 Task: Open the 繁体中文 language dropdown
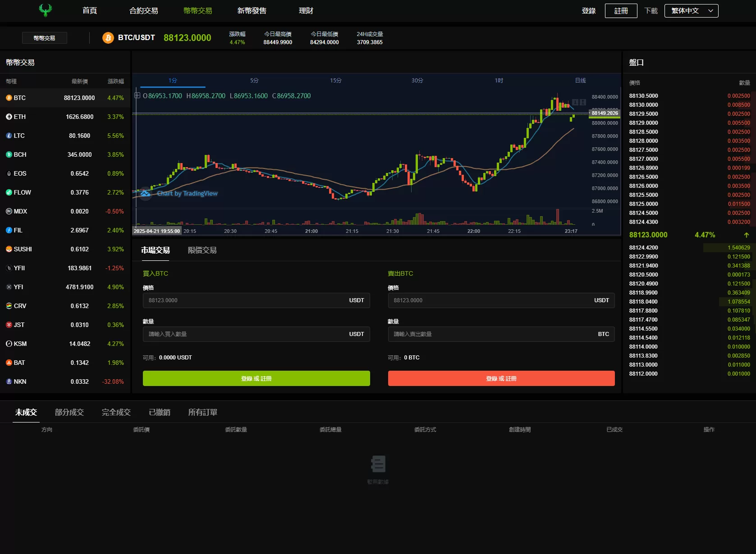(x=691, y=11)
